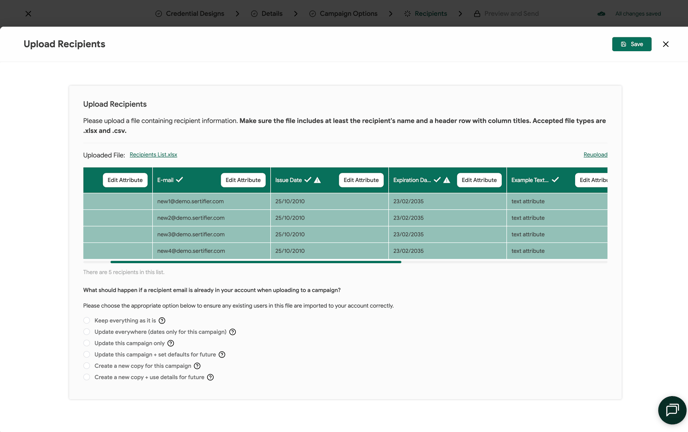Edit attribute for the Issue Date column
Viewport: 688px width, 432px height.
pos(361,180)
